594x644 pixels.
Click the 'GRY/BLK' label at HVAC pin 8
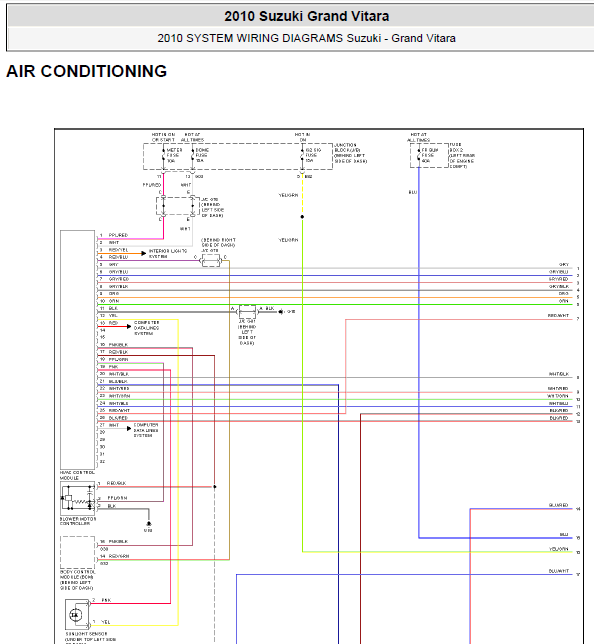[x=118, y=286]
